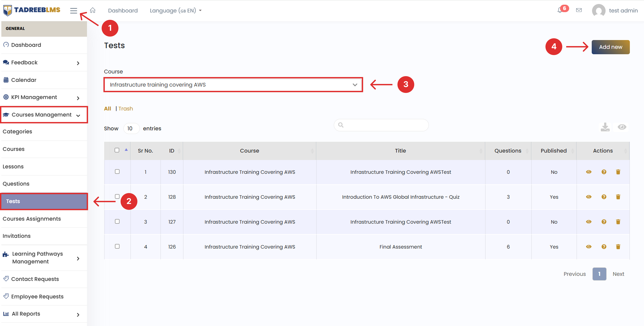Viewport: 644px width, 326px height.
Task: View Final Assessment test with eye icon
Action: click(x=589, y=247)
